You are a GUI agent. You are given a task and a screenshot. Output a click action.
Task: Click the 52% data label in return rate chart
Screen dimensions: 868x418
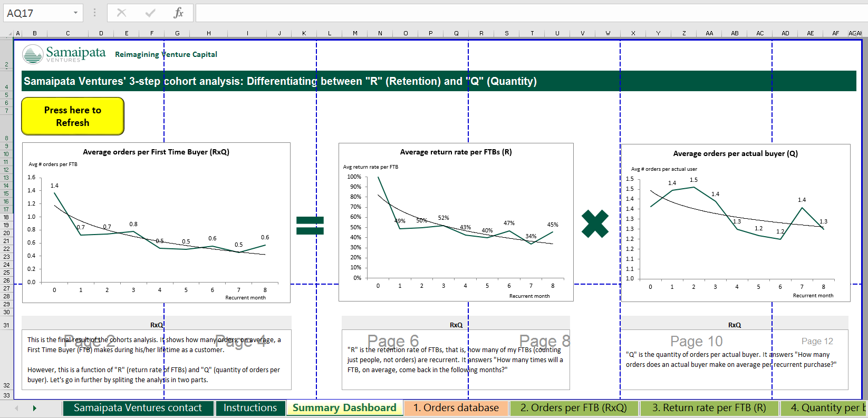point(443,218)
